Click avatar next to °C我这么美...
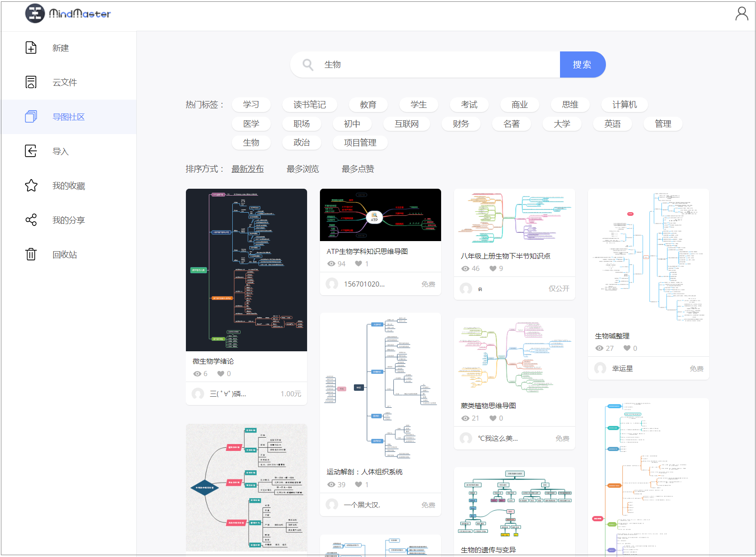Screen dimensions: 756x557 466,438
